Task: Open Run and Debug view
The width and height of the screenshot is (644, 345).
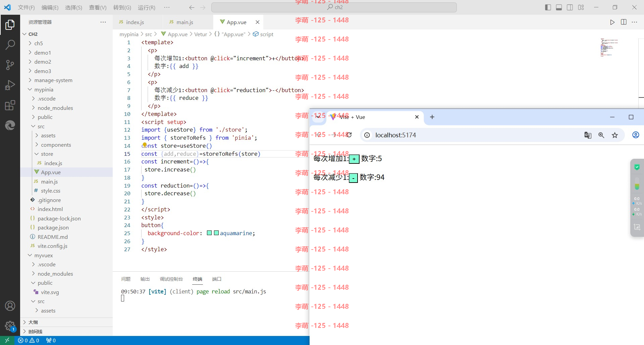Action: point(10,85)
